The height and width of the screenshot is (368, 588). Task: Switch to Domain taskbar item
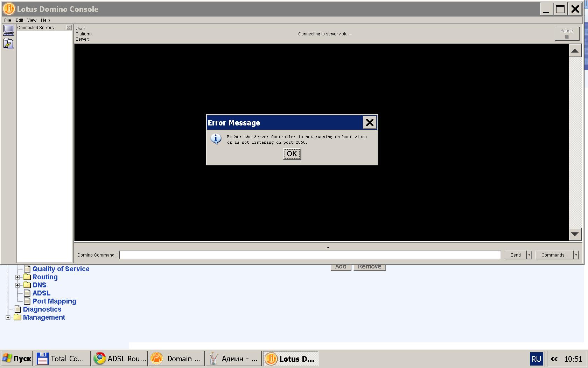(177, 359)
